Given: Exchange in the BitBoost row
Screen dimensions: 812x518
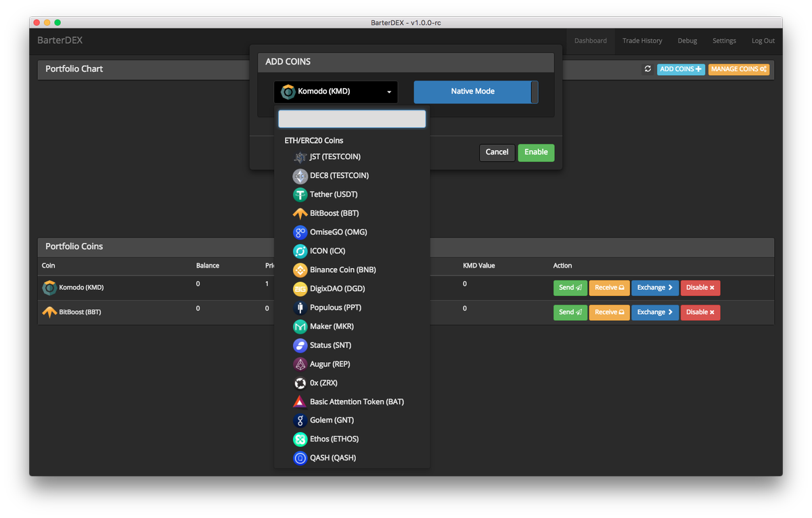Looking at the screenshot, I should click(x=655, y=312).
